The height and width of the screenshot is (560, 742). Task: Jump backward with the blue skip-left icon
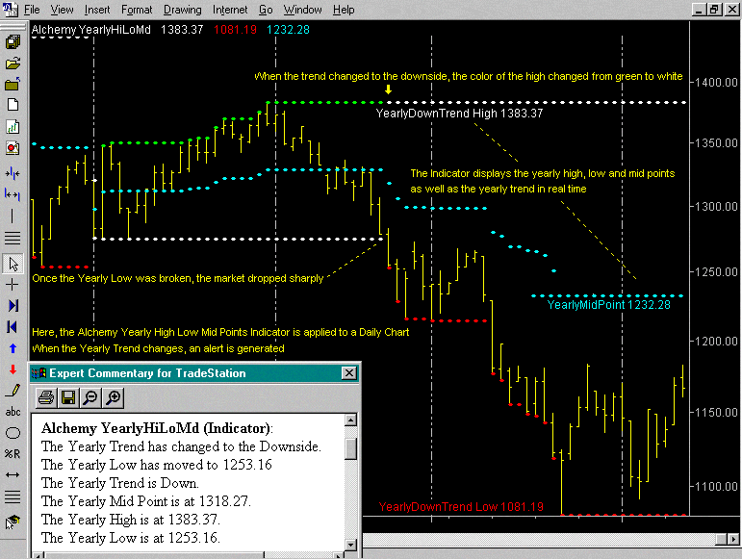click(x=13, y=327)
